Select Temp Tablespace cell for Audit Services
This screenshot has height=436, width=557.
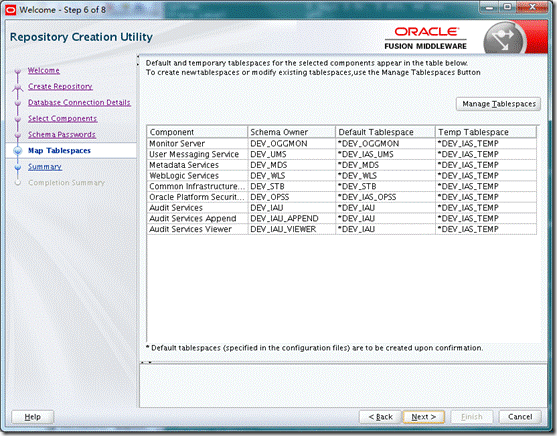pyautogui.click(x=486, y=208)
